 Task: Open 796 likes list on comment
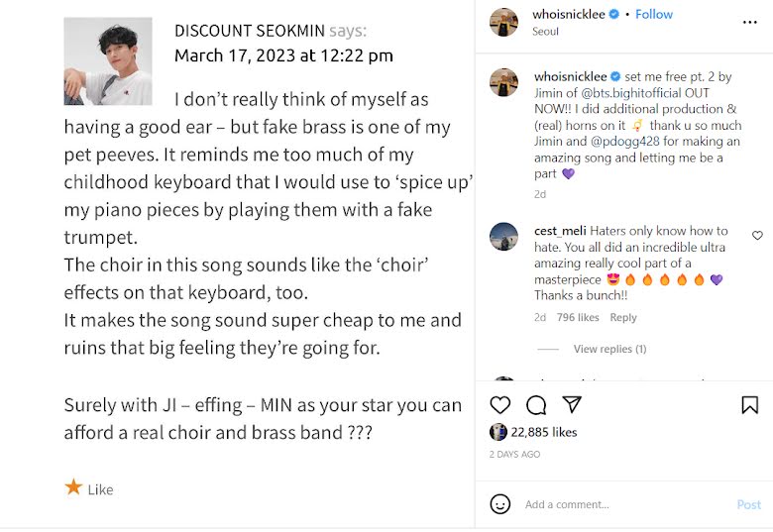[578, 318]
